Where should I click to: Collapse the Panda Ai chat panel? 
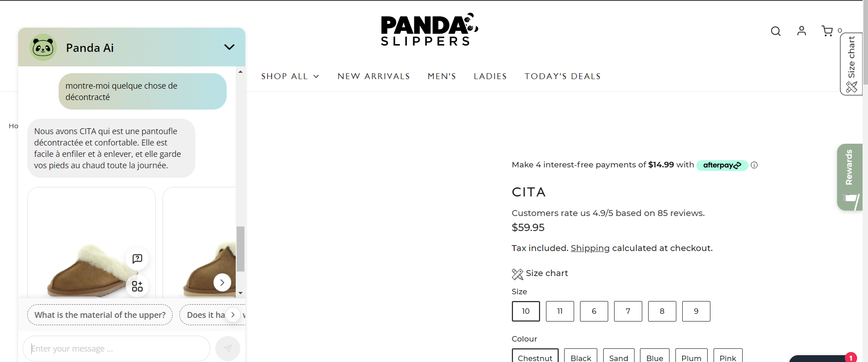(x=230, y=47)
